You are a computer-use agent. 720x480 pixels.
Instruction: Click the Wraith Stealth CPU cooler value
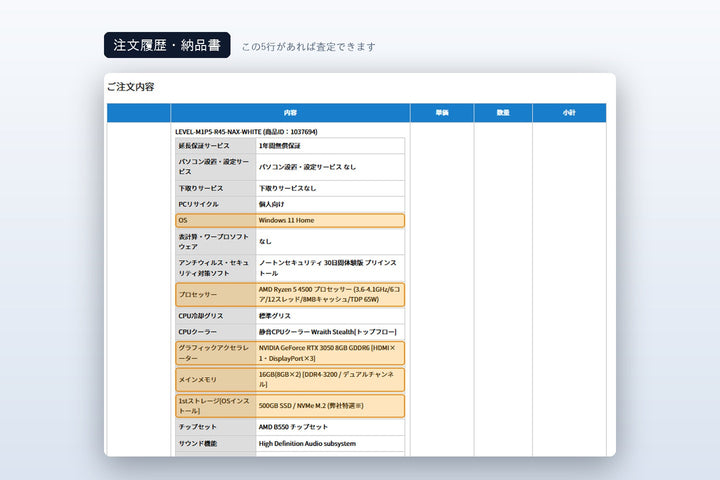click(x=327, y=332)
